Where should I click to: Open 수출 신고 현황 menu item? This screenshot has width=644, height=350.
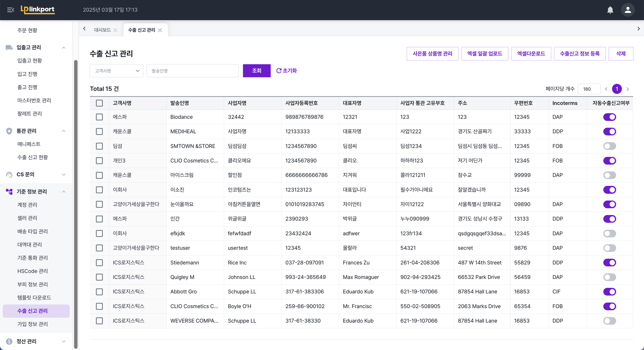[x=33, y=157]
